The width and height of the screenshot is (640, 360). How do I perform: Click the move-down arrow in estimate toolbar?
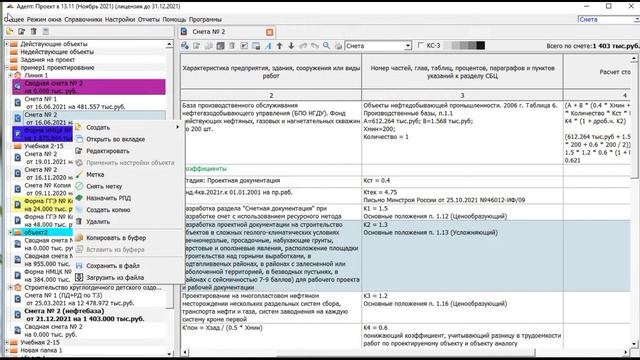point(291,46)
